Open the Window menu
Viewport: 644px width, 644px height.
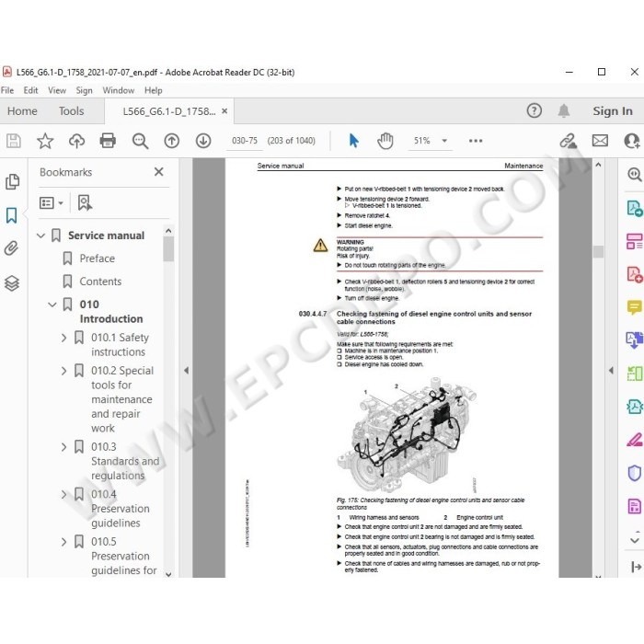click(x=119, y=90)
